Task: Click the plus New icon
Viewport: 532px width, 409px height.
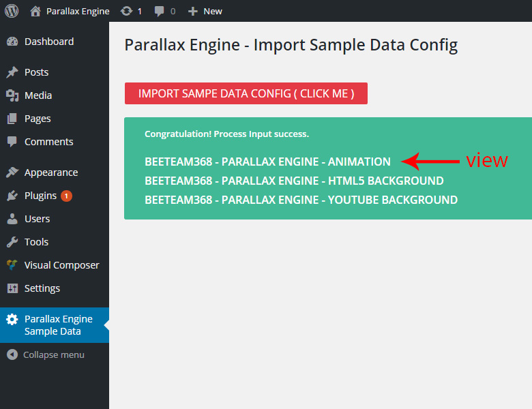Action: point(193,11)
